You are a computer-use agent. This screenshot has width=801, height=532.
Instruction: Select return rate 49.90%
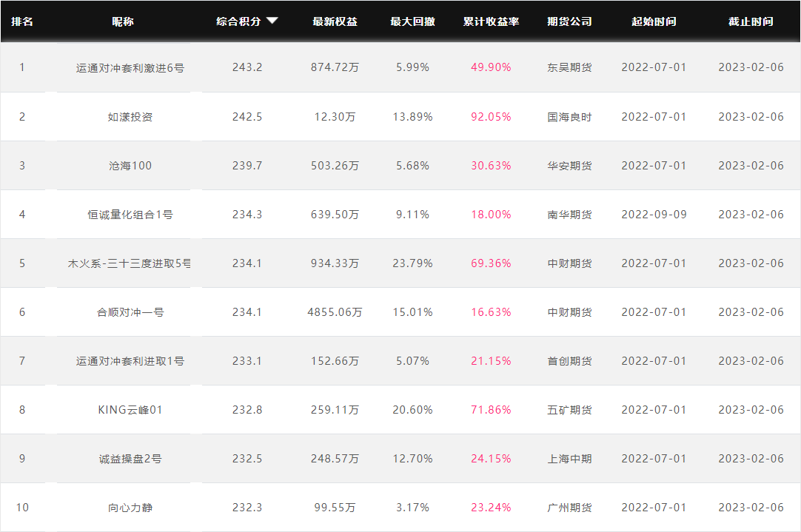491,67
